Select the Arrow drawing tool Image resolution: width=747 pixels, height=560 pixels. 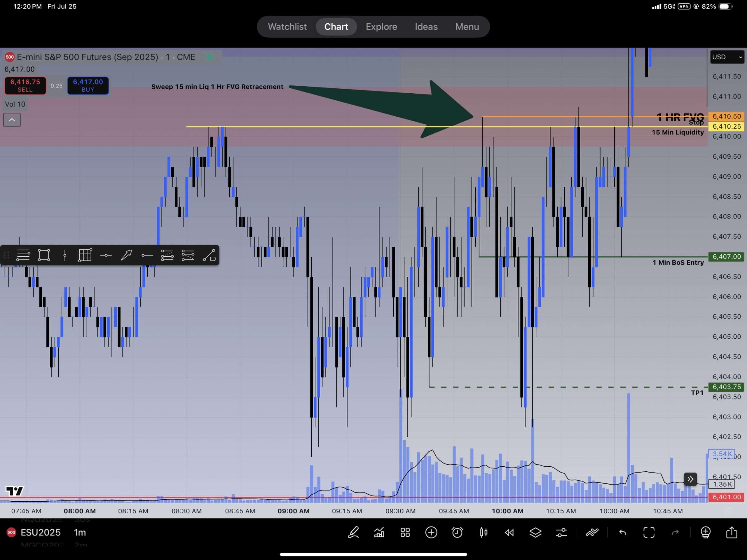tap(126, 255)
